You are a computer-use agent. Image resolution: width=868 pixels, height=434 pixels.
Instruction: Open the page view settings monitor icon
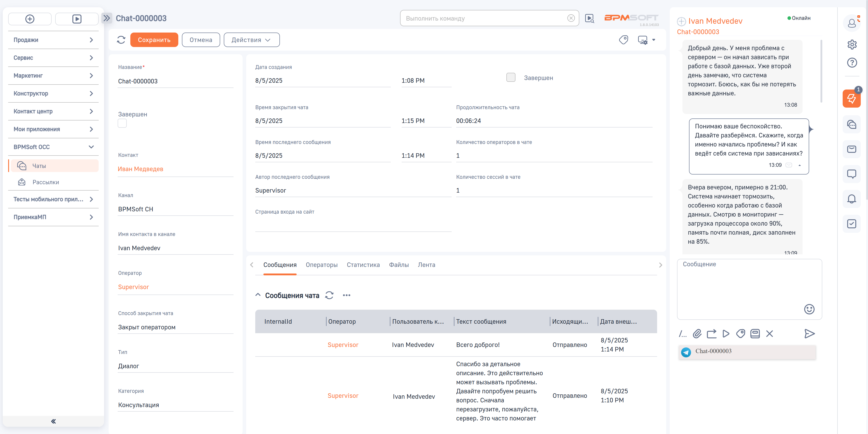coord(643,40)
